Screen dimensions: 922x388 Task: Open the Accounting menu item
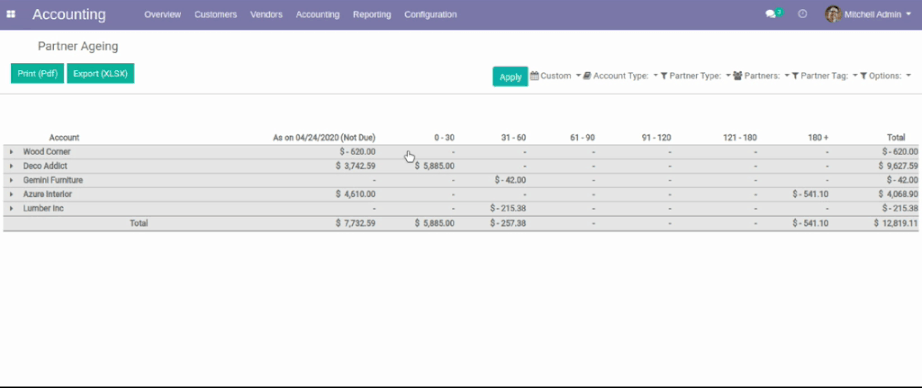tap(318, 15)
